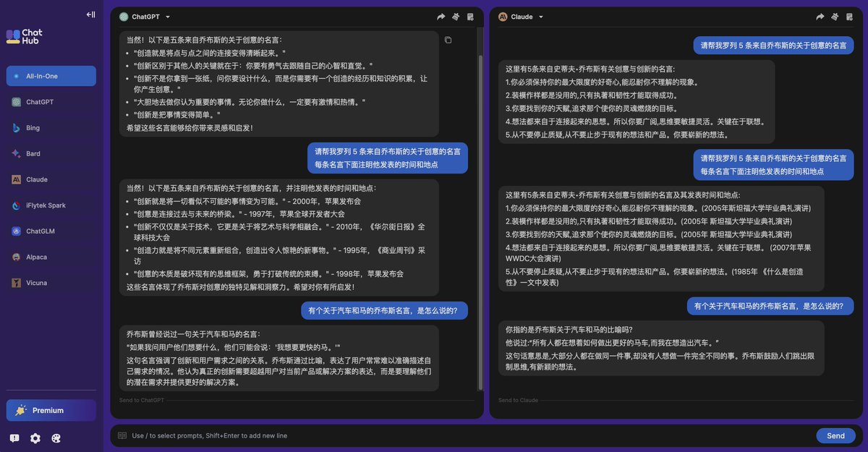The image size is (868, 452).
Task: Open Vicuna from the sidebar
Action: pyautogui.click(x=51, y=283)
